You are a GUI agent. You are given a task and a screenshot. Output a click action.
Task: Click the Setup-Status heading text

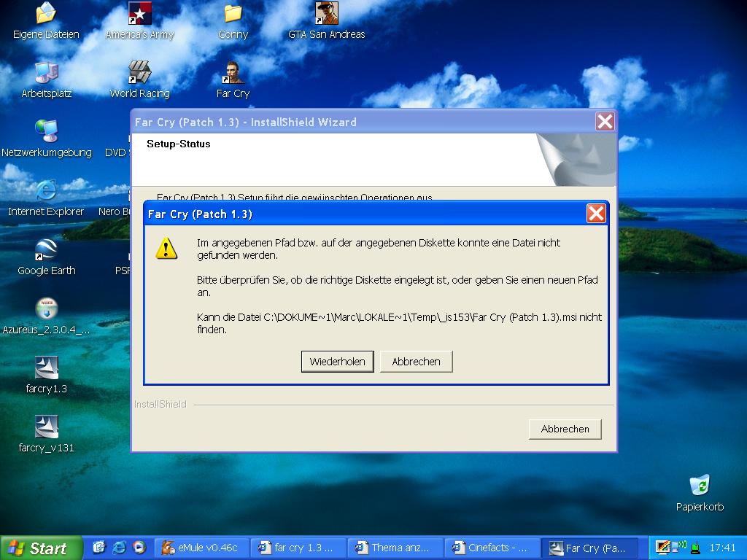pyautogui.click(x=179, y=144)
